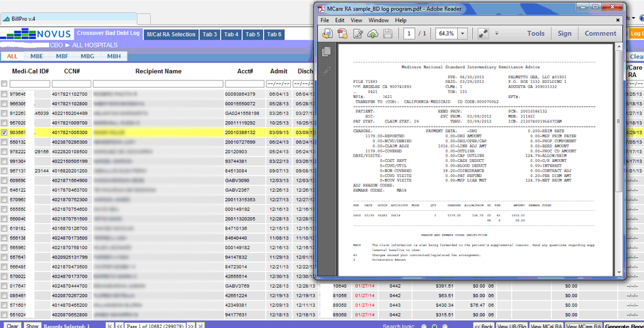The height and width of the screenshot is (328, 644).
Task: Click the PDF vertical scrollbar thumb
Action: [618, 121]
